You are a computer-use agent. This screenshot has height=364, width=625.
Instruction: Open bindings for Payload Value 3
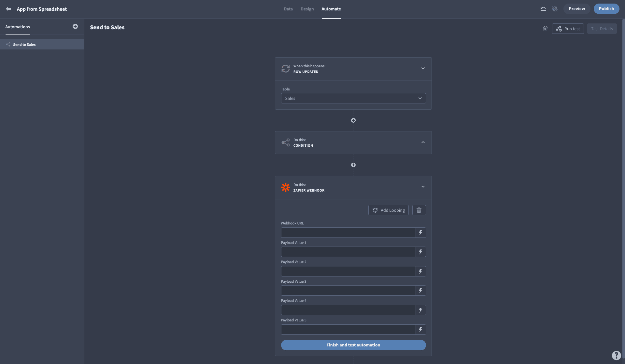click(x=421, y=290)
